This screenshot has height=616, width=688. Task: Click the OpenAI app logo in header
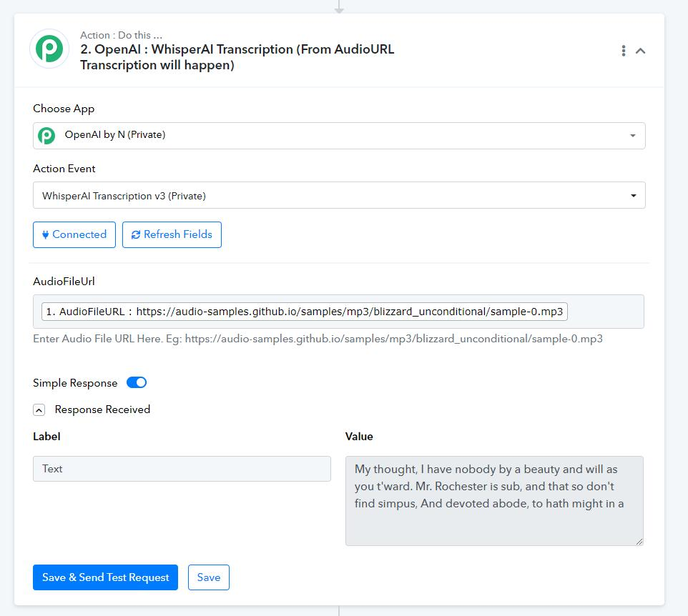pyautogui.click(x=49, y=49)
